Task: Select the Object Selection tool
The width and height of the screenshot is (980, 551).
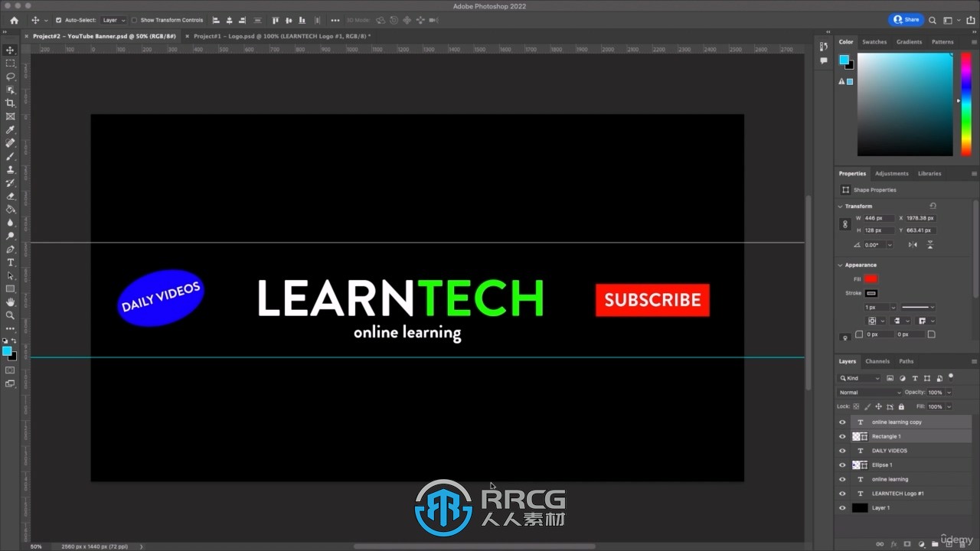Action: (x=10, y=90)
